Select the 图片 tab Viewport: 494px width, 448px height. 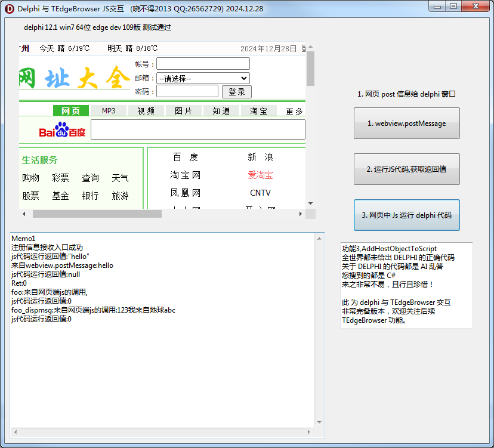tap(183, 110)
